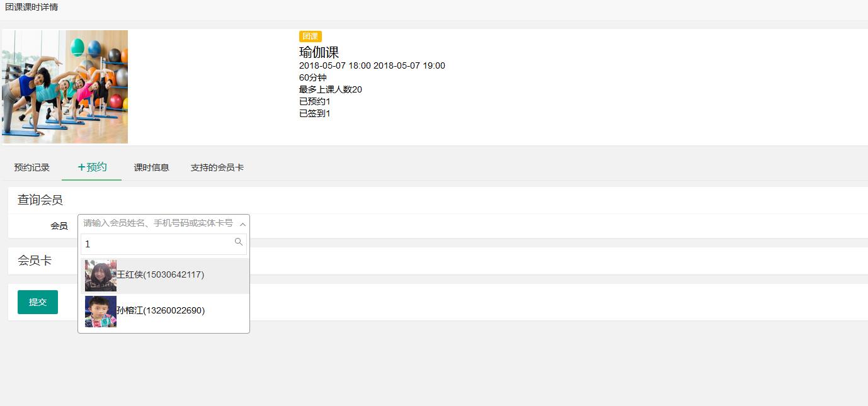Click the 瑜伽课 course title
The image size is (868, 406).
[x=319, y=52]
